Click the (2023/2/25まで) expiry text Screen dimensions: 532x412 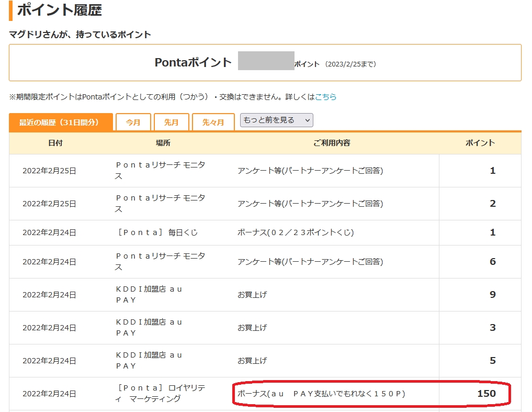350,64
